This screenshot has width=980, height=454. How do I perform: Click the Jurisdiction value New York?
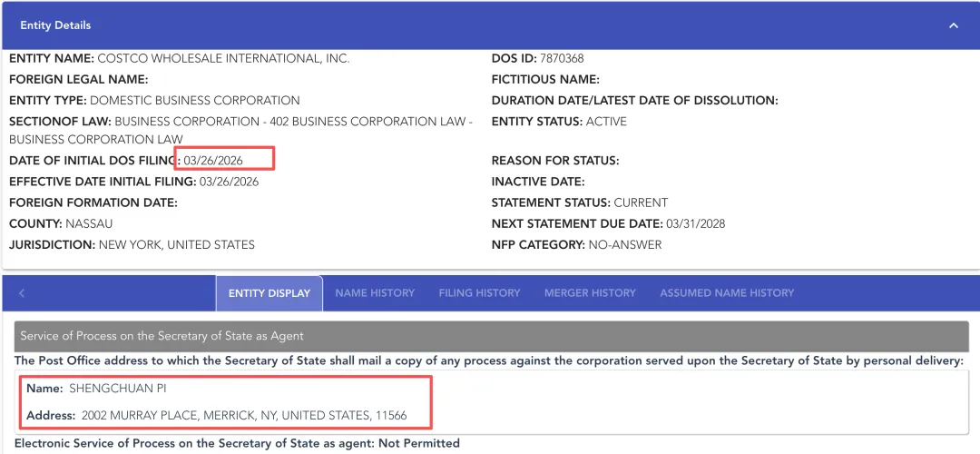177,244
